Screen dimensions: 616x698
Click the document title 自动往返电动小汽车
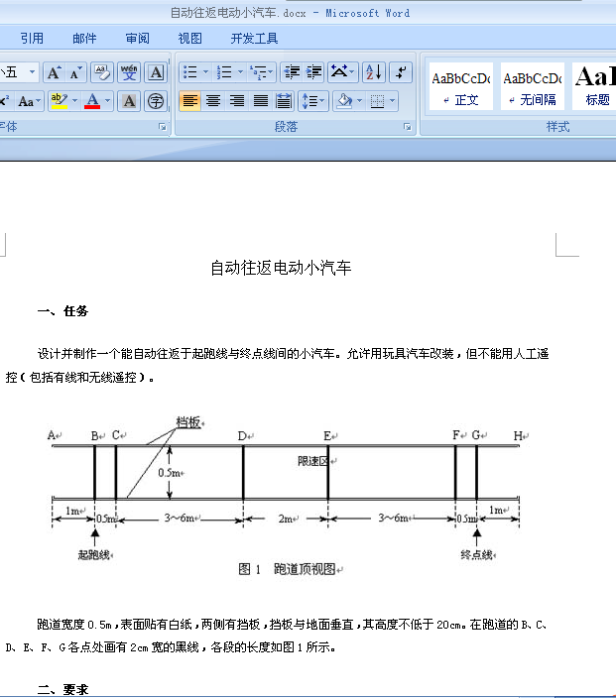(281, 268)
